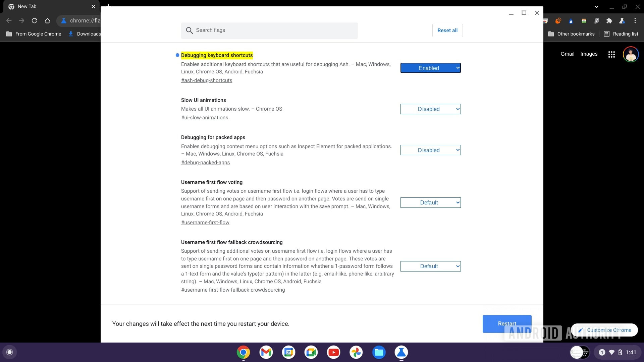Change Username first flow voting dropdown
The image size is (644, 362).
(x=430, y=202)
